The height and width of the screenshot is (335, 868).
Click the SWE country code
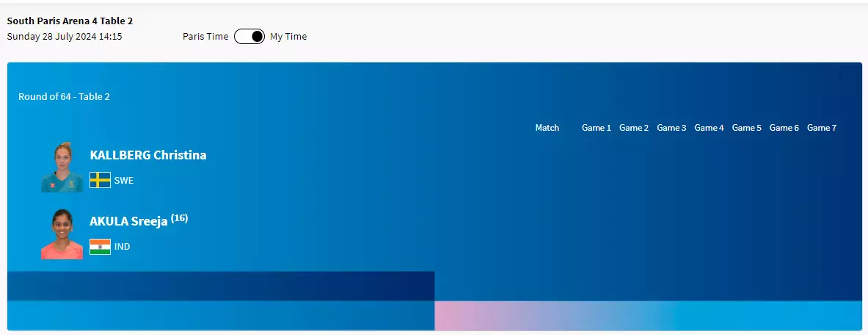click(x=124, y=181)
